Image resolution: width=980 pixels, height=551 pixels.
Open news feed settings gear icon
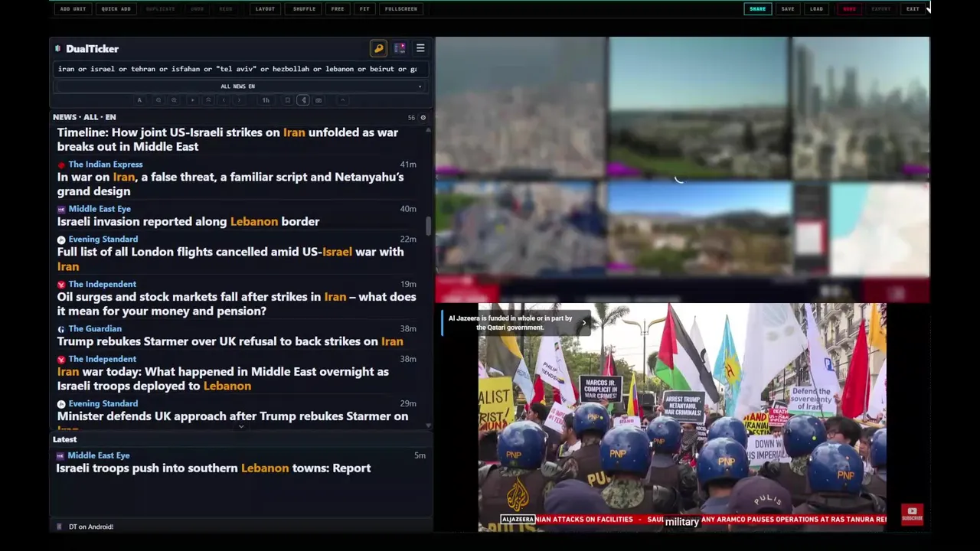coord(423,117)
